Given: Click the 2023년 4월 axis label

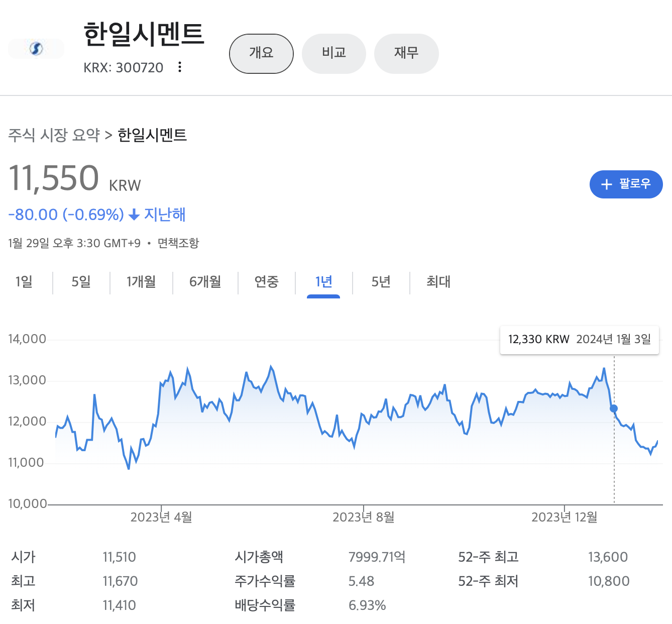Looking at the screenshot, I should [x=161, y=517].
